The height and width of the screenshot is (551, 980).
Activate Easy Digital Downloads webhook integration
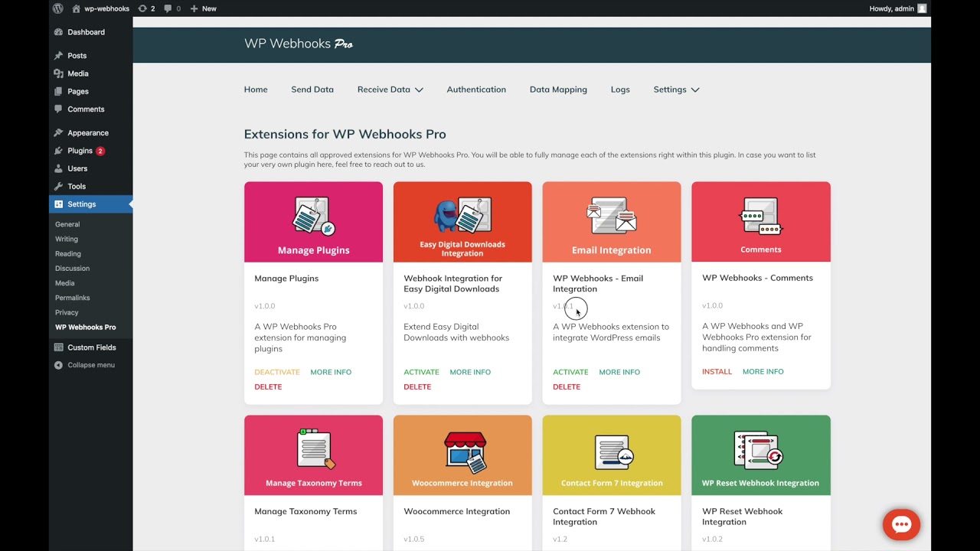coord(421,372)
